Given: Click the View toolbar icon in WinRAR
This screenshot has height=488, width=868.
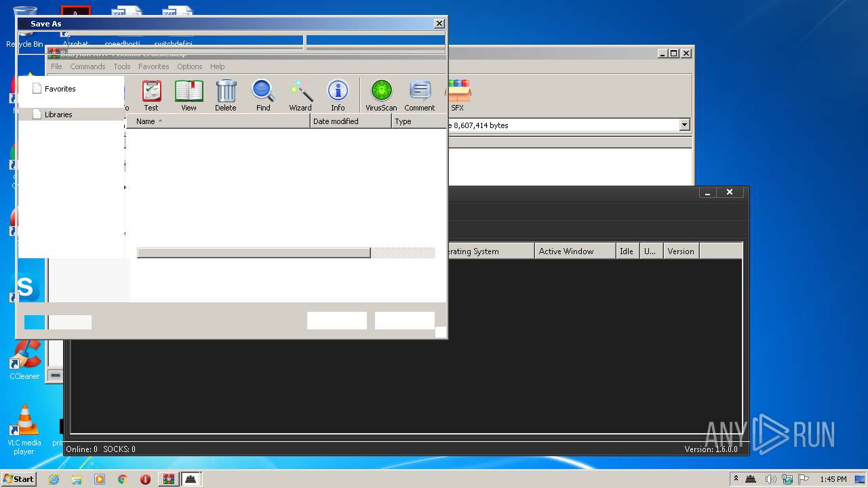Looking at the screenshot, I should 189,96.
